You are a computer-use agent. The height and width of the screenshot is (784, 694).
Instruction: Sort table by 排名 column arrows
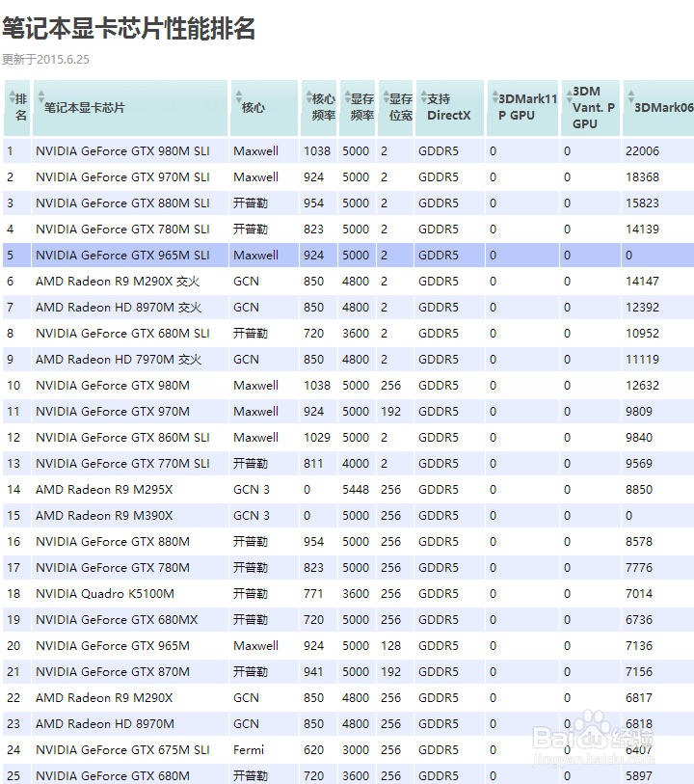pyautogui.click(x=13, y=99)
